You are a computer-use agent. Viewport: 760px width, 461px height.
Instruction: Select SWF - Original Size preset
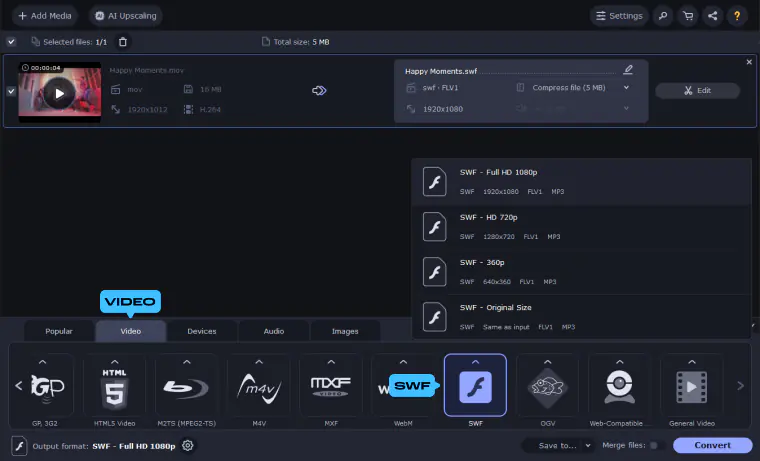point(581,317)
